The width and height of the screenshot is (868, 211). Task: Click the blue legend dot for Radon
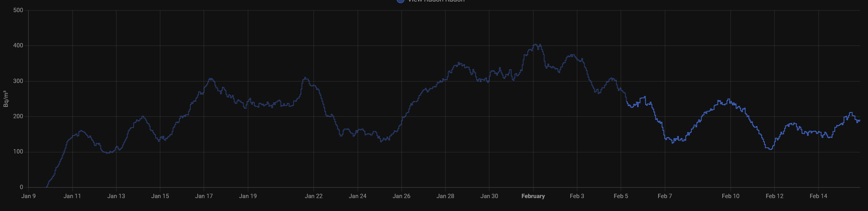click(400, 1)
